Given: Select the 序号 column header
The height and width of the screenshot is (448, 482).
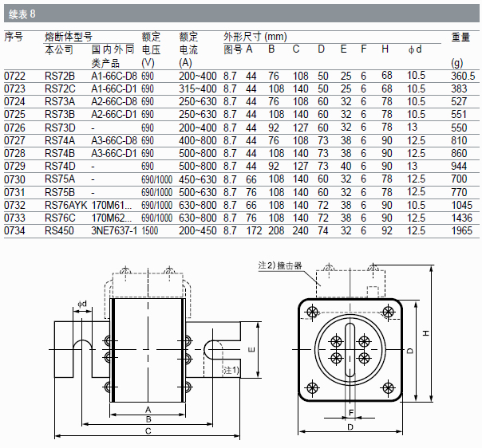Looking at the screenshot, I should (x=14, y=37).
